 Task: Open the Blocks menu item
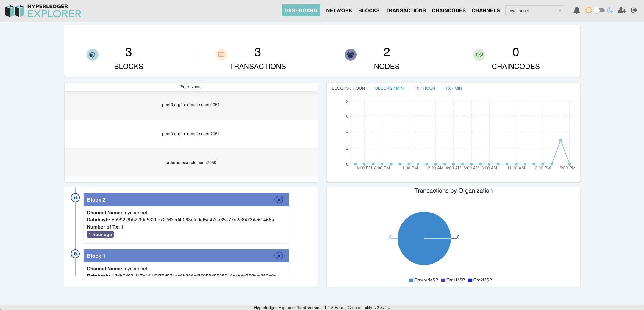[369, 10]
